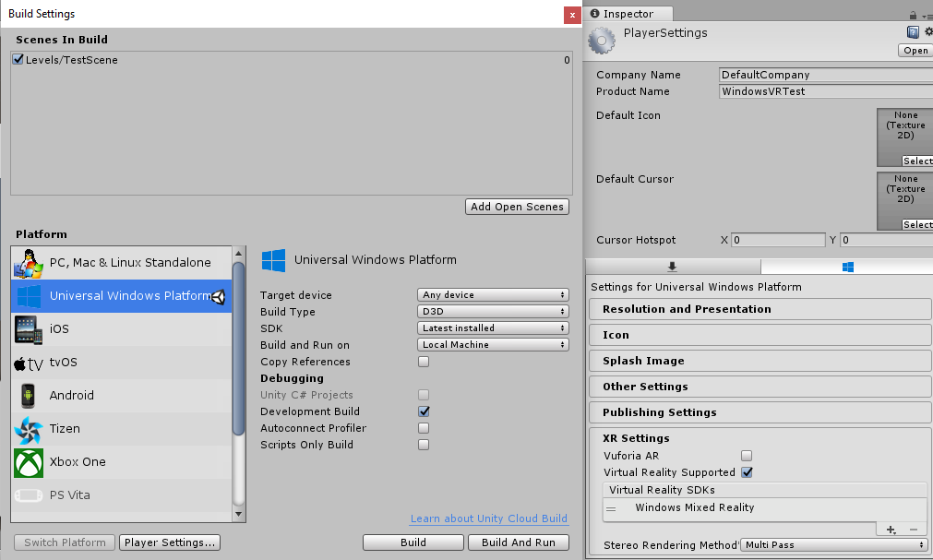The image size is (933, 560).
Task: Expand the Other Settings section
Action: coord(760,387)
